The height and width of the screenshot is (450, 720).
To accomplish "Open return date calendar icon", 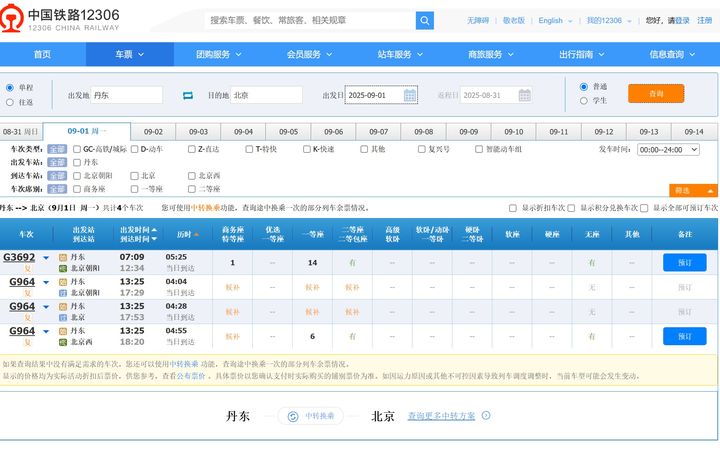I will [x=523, y=95].
